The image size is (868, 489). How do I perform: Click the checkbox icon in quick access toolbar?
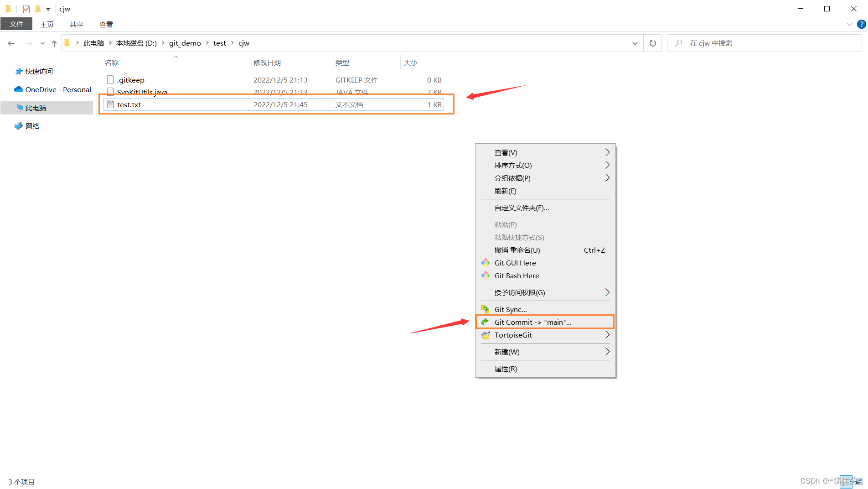[x=26, y=9]
